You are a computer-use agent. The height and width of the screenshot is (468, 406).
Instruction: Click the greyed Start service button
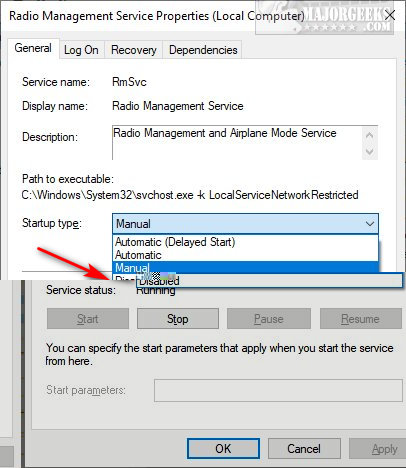(88, 319)
